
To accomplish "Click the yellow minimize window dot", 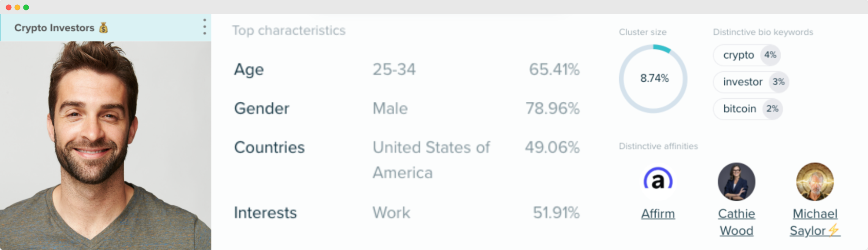I will click(x=17, y=7).
